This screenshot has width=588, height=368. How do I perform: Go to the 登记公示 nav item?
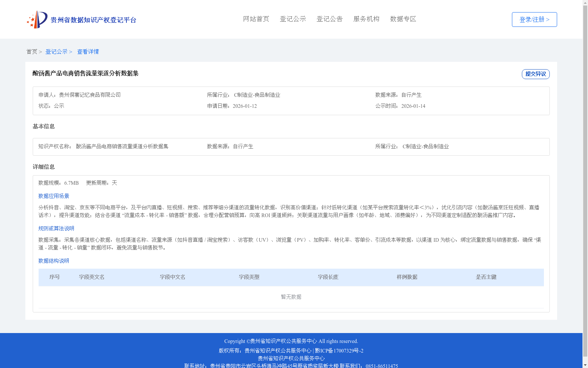(x=293, y=19)
